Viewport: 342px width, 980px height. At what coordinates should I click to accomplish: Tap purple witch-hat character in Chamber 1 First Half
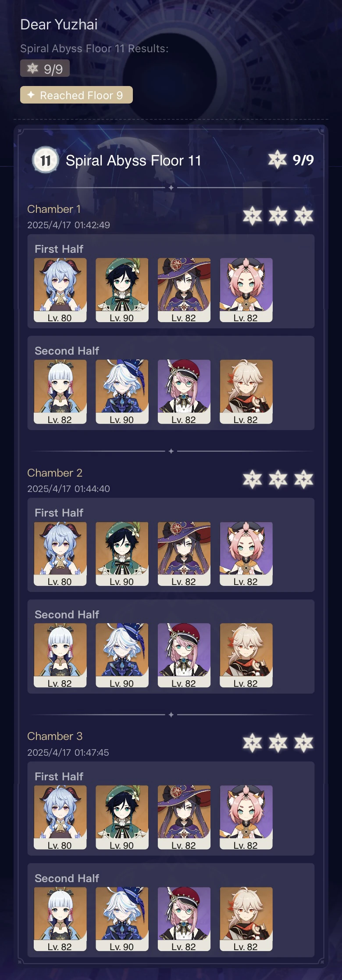pos(184,290)
